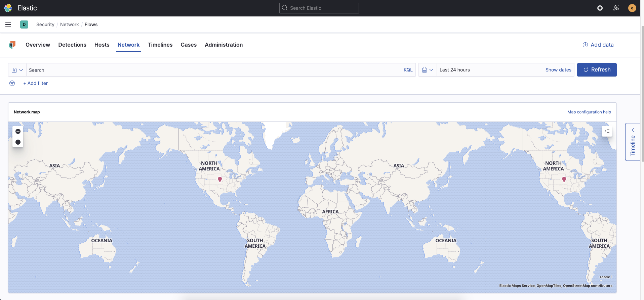Click the left OCEANIA map label
Image resolution: width=644 pixels, height=300 pixels.
click(102, 241)
